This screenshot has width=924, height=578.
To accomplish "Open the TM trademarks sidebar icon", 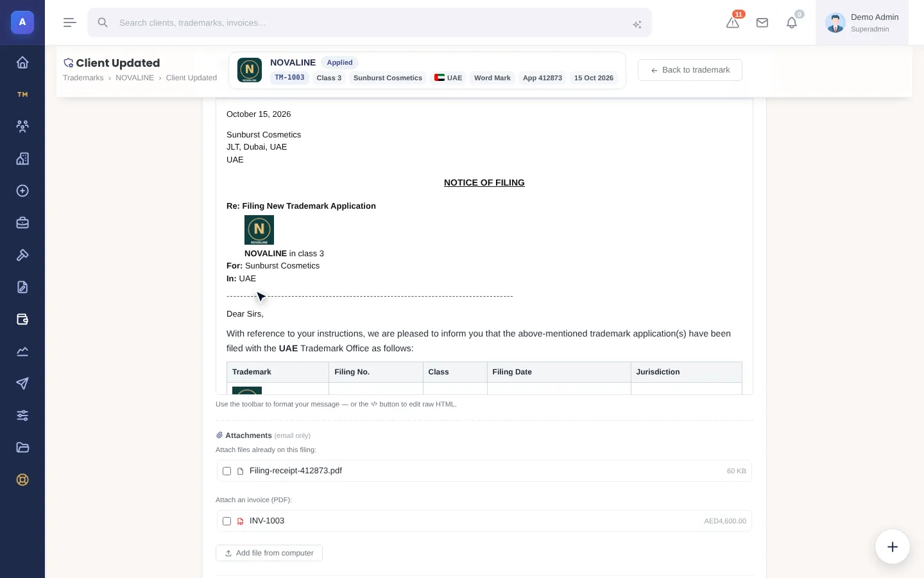I will click(22, 94).
